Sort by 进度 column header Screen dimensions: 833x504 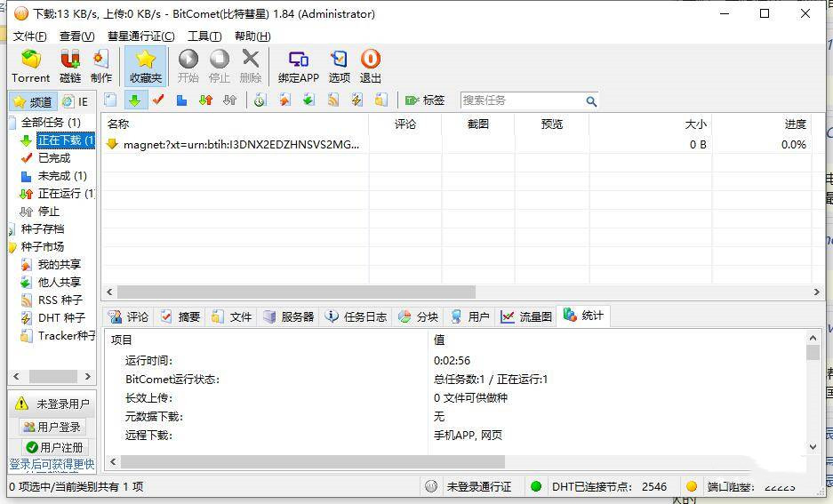coord(762,124)
